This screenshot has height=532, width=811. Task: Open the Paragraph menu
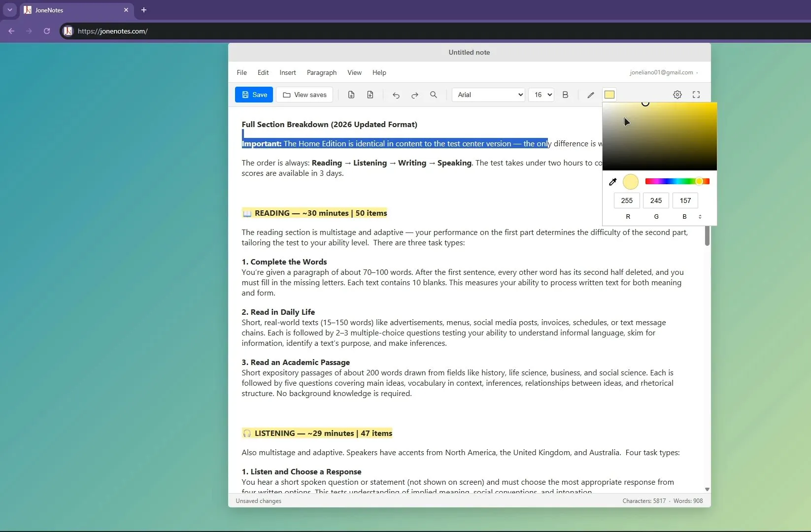(x=322, y=72)
